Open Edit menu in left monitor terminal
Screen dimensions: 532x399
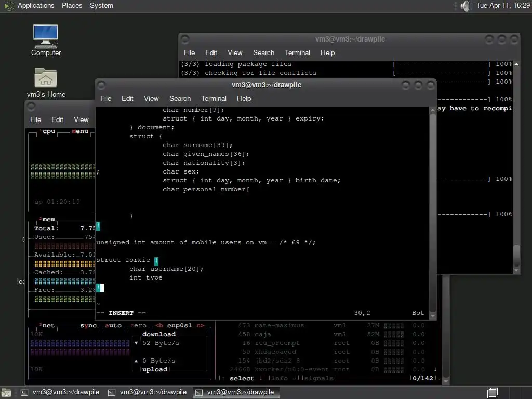[57, 120]
